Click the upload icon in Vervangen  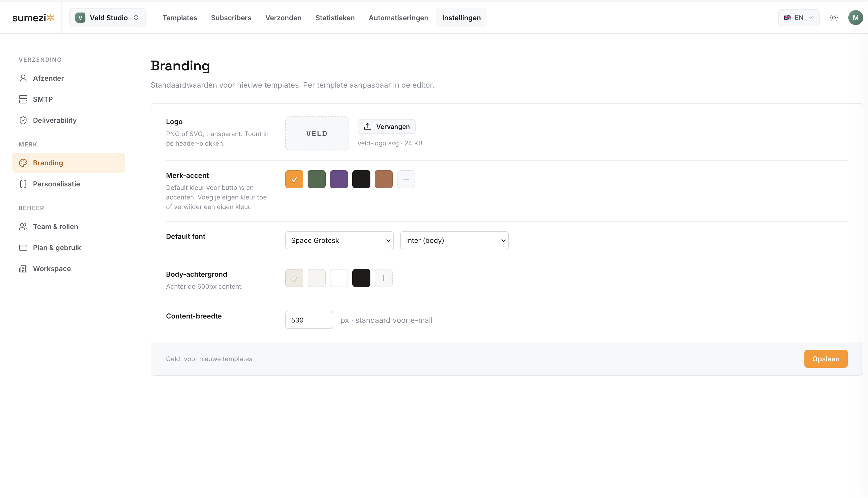(368, 126)
